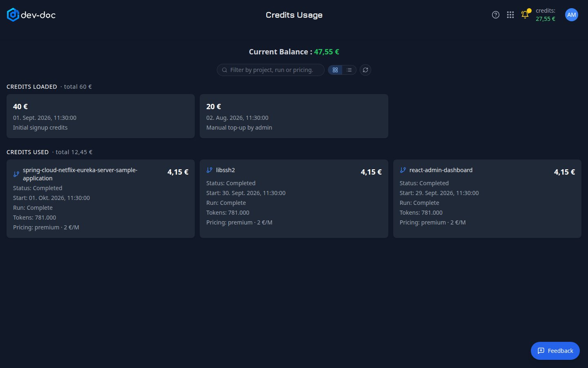Click Initial signup credits text
The width and height of the screenshot is (588, 368).
[40, 128]
